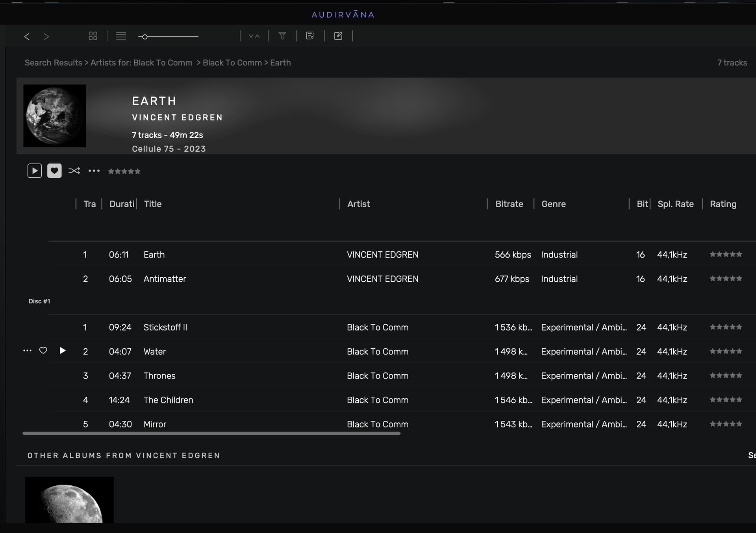Select the Antimatter track
The width and height of the screenshot is (756, 533).
165,279
